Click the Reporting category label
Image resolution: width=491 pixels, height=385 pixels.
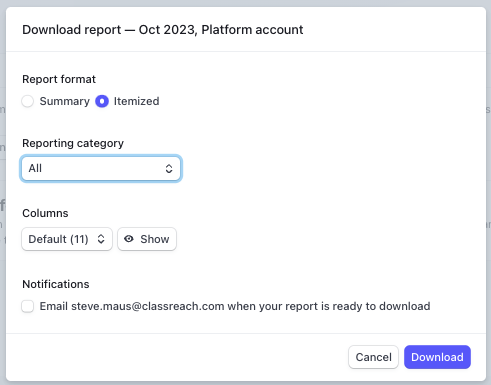click(73, 143)
